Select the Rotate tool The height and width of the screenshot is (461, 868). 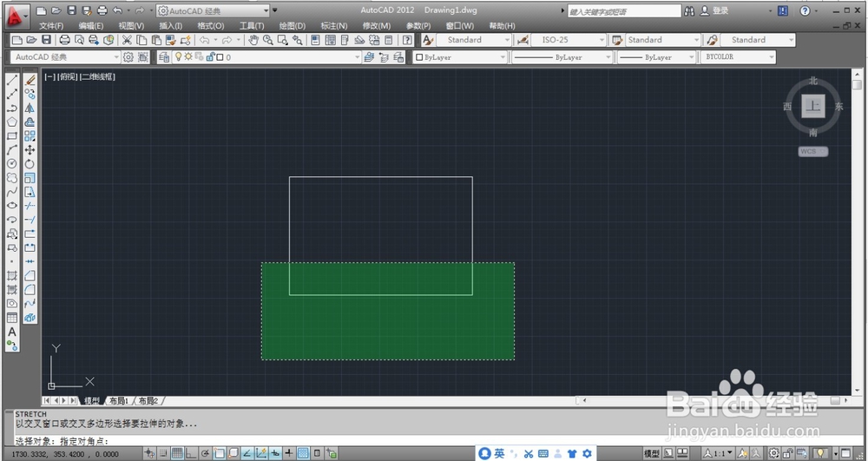pyautogui.click(x=30, y=164)
